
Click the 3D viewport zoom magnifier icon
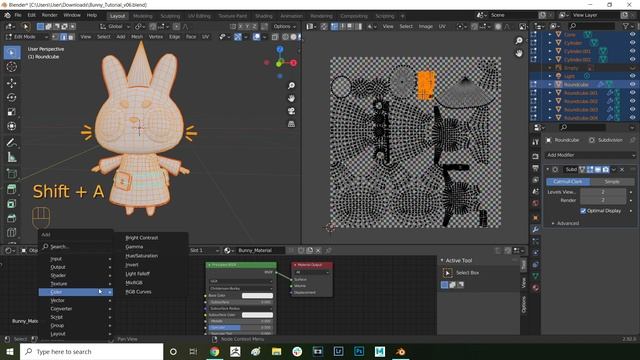[291, 86]
